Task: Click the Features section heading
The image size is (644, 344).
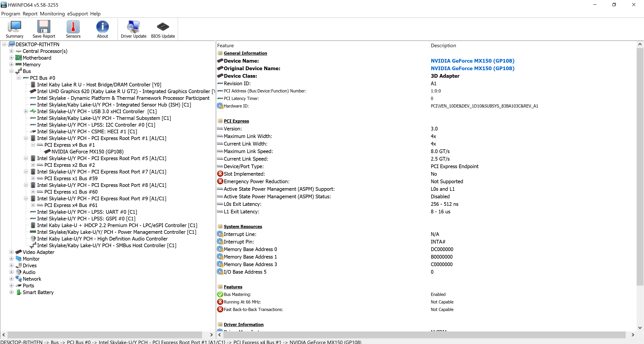Action: coord(233,287)
